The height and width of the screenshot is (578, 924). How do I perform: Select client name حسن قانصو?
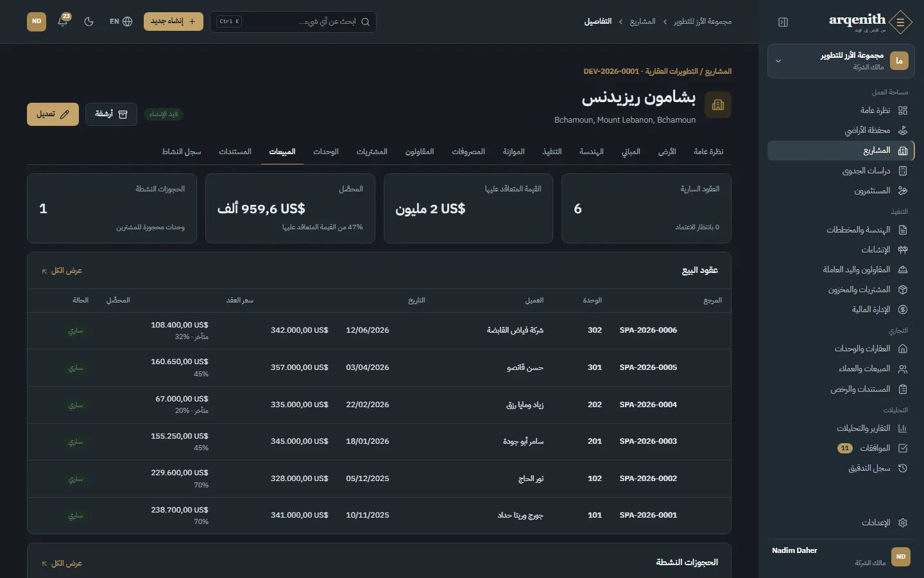[x=525, y=368]
